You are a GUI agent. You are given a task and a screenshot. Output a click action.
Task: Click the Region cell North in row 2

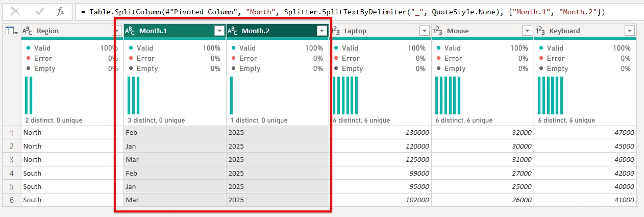72,146
